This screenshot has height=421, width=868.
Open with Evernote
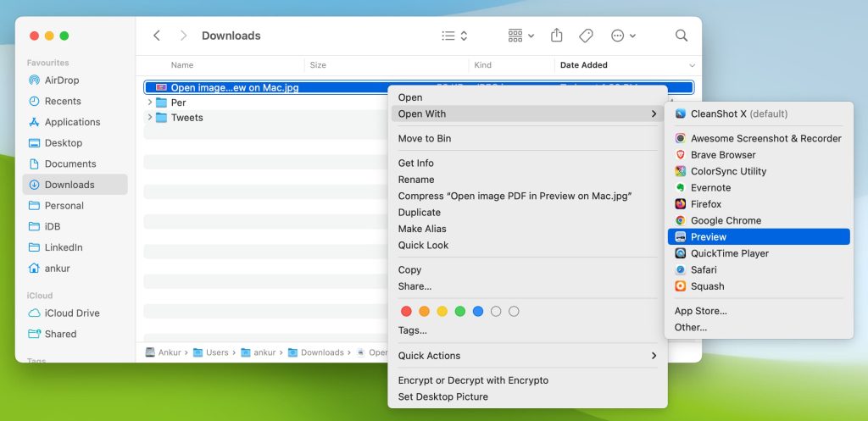(x=759, y=187)
